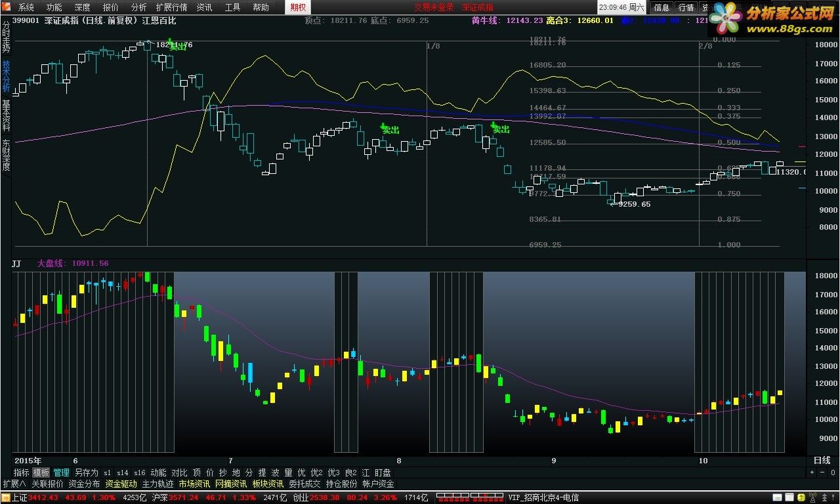Image resolution: width=840 pixels, height=504 pixels.
Task: Open the 帐户资金 tab
Action: [379, 484]
